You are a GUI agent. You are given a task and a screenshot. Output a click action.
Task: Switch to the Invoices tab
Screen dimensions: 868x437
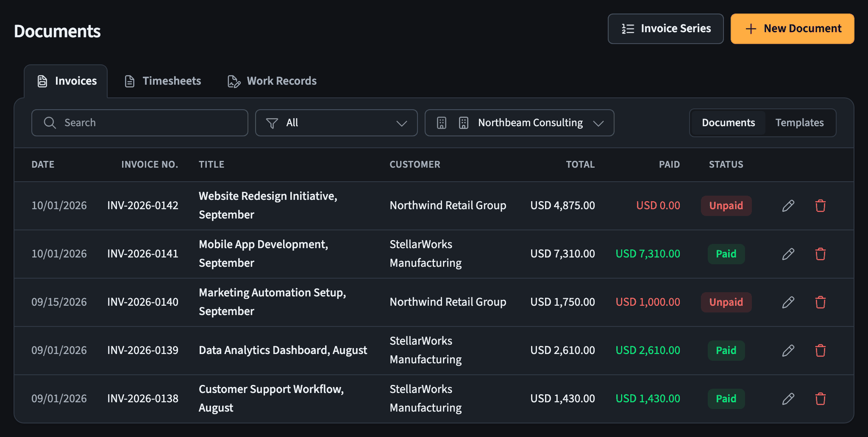[x=66, y=81]
